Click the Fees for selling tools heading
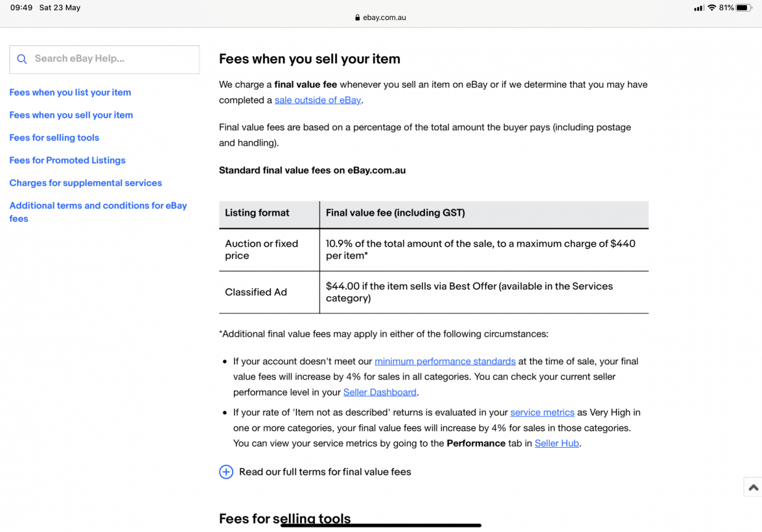Viewport: 762px width, 532px height. (x=285, y=518)
